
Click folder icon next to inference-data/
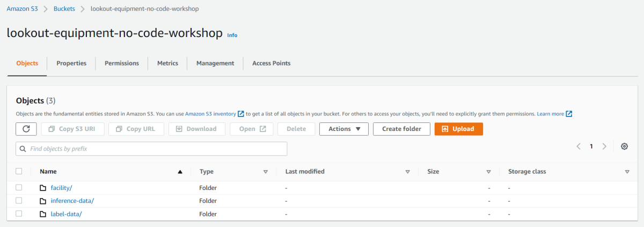coord(43,201)
